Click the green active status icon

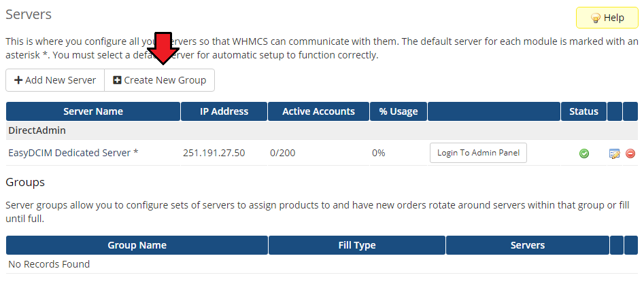(x=583, y=153)
